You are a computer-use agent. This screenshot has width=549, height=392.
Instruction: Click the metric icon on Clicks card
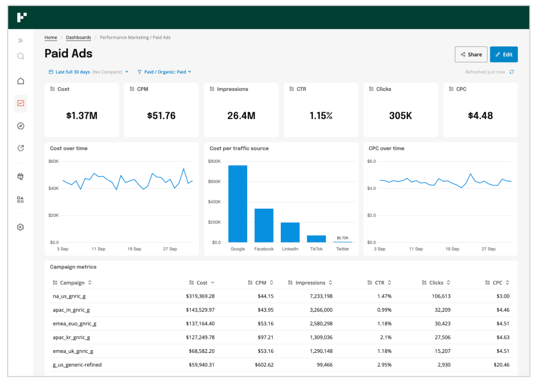pyautogui.click(x=371, y=89)
